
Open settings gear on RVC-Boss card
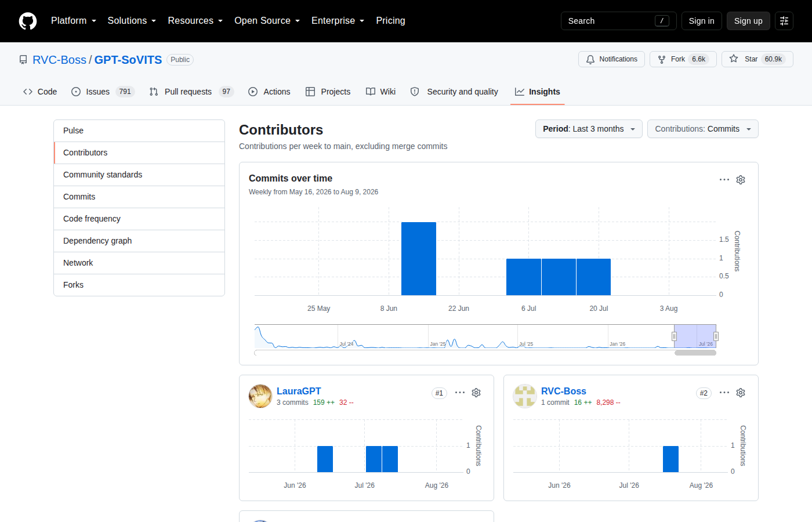click(741, 393)
